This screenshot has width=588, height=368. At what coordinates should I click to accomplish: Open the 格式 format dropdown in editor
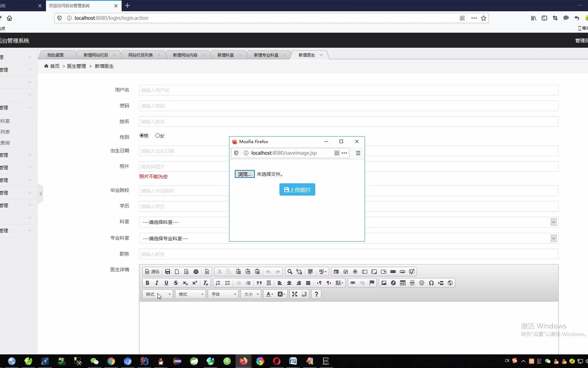point(190,294)
